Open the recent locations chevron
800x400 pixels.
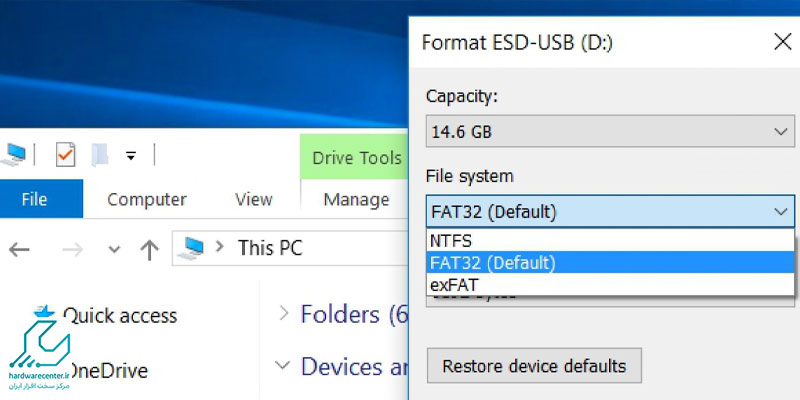point(113,249)
